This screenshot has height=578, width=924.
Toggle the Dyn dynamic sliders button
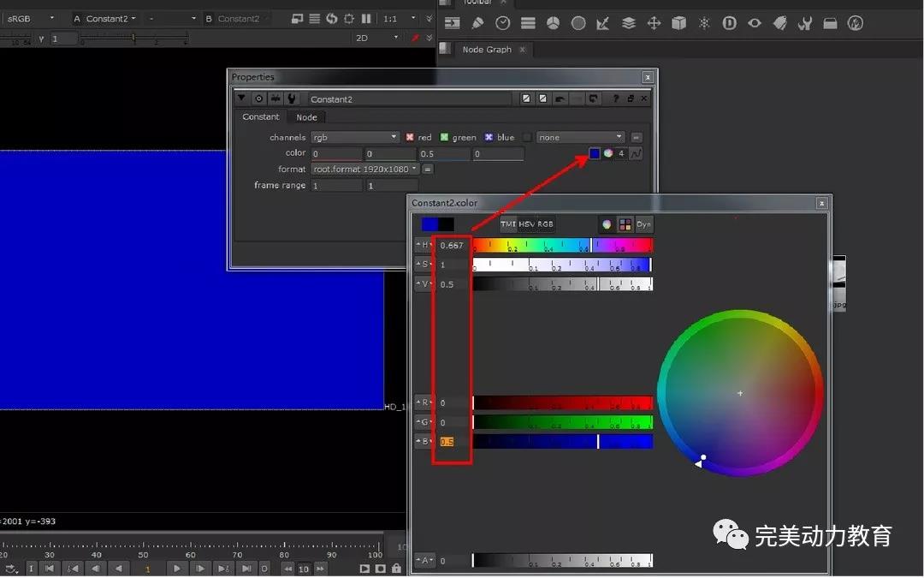[x=643, y=224]
